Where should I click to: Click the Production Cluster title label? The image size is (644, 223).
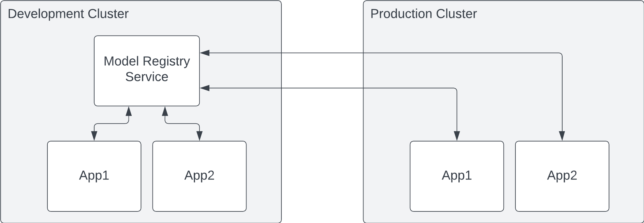pos(423,14)
